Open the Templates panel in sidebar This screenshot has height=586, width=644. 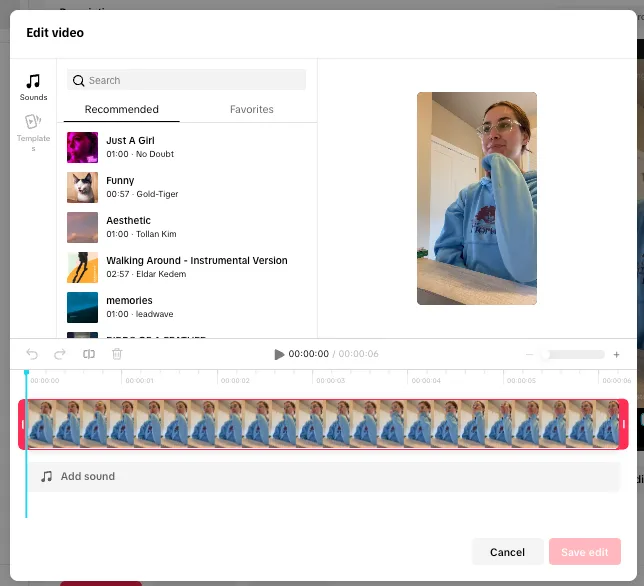pos(33,131)
